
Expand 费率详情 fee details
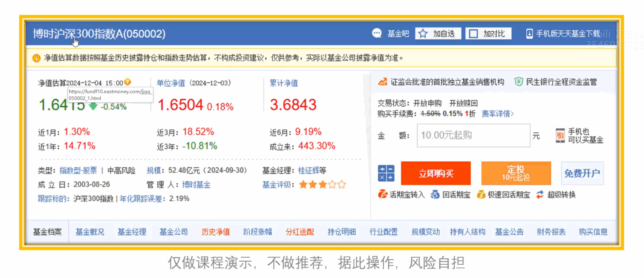click(x=497, y=114)
